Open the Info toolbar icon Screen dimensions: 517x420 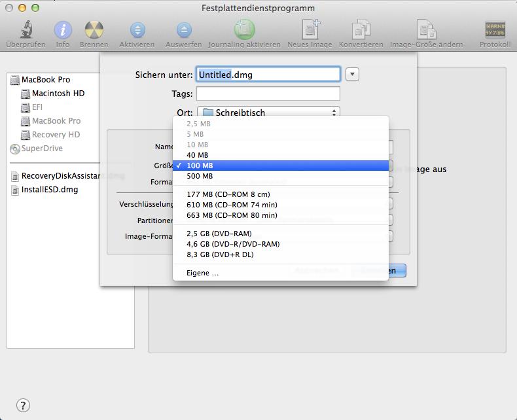[x=63, y=30]
